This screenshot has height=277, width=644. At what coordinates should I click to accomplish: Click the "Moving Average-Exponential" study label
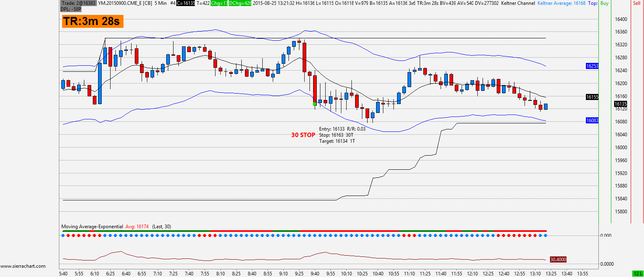coord(92,227)
